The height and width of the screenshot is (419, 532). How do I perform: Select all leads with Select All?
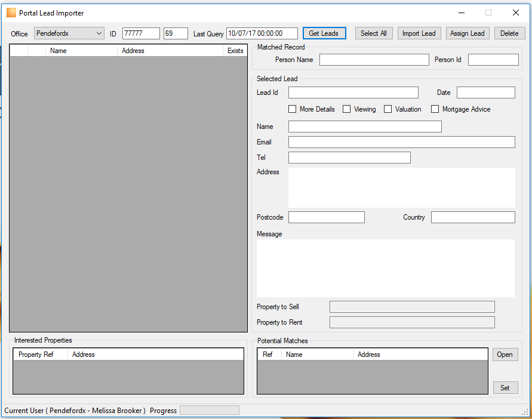[374, 33]
